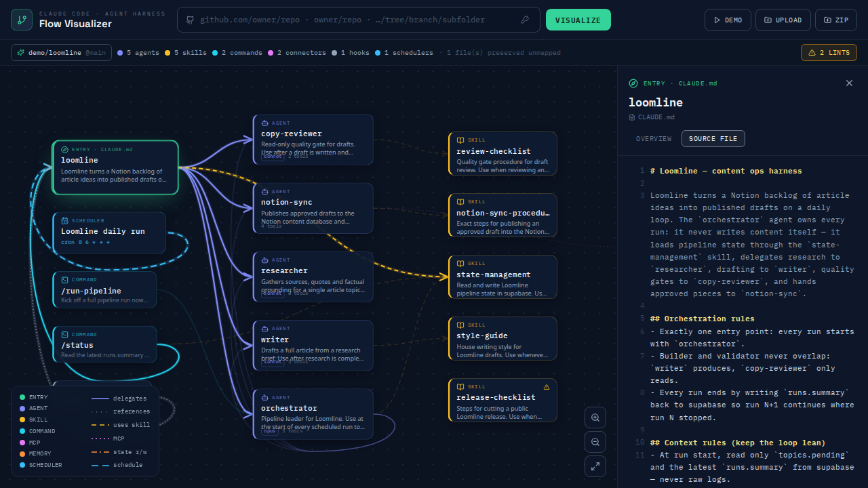Select the Loomline daily run scheduler node
The height and width of the screenshot is (488, 868).
[109, 232]
